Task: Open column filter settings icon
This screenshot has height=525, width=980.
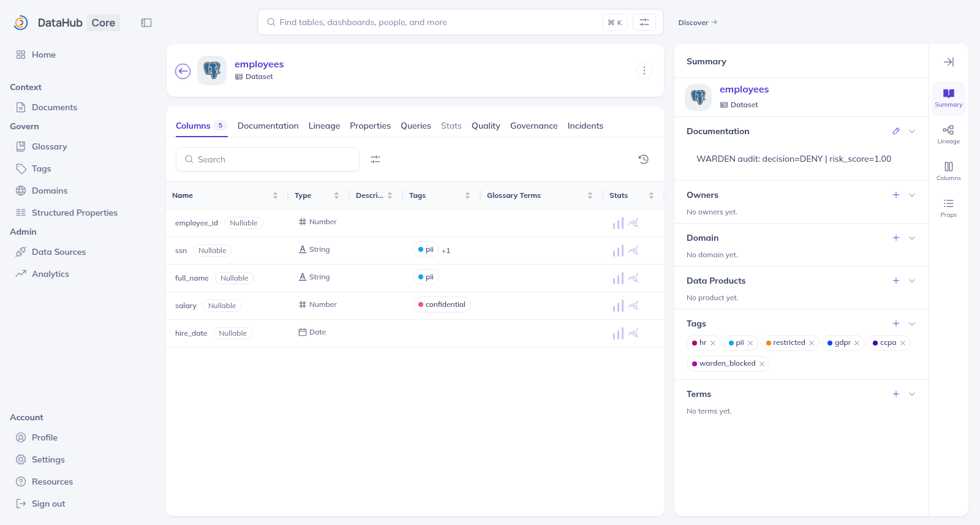Action: tap(375, 159)
